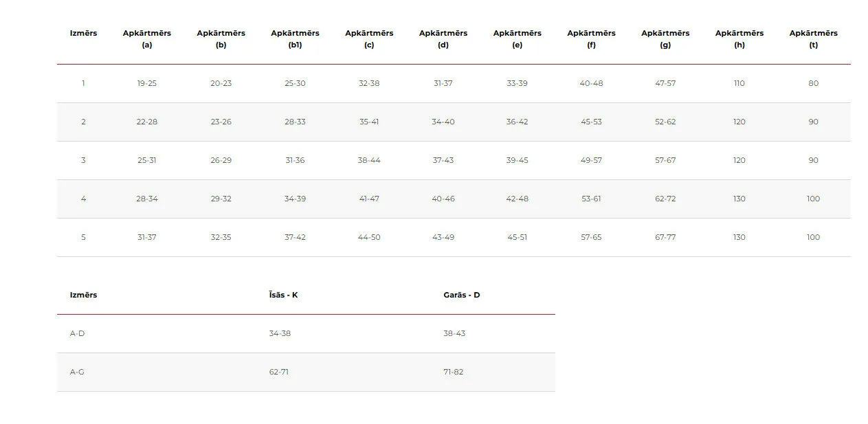Select the value 80 in column (t)
868x424 pixels.
tap(813, 83)
